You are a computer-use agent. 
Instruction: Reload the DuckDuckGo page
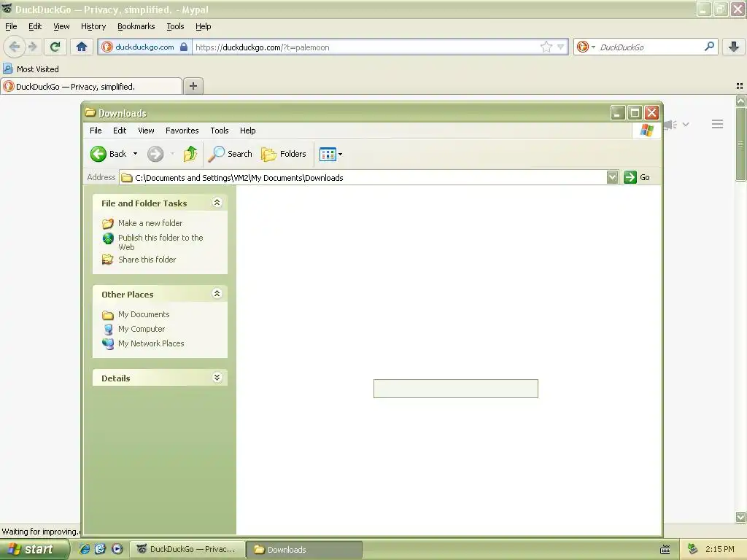click(x=55, y=47)
